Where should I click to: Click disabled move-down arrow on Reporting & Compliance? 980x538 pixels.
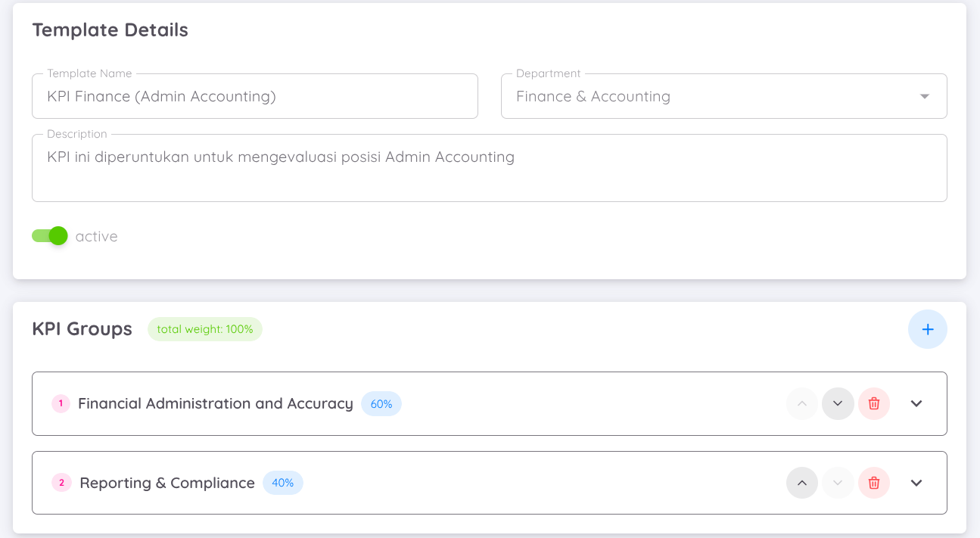point(838,483)
